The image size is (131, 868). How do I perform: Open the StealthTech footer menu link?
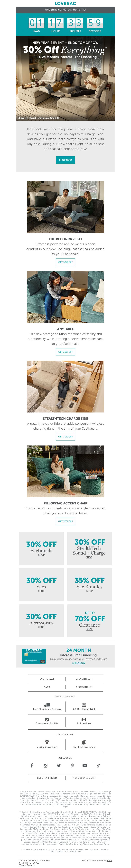pyautogui.click(x=84, y=679)
